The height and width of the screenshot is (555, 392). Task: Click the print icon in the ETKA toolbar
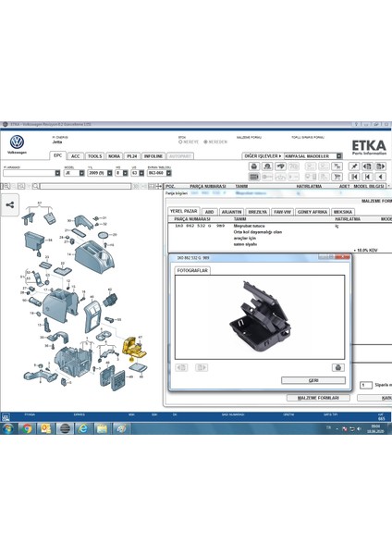(x=254, y=166)
